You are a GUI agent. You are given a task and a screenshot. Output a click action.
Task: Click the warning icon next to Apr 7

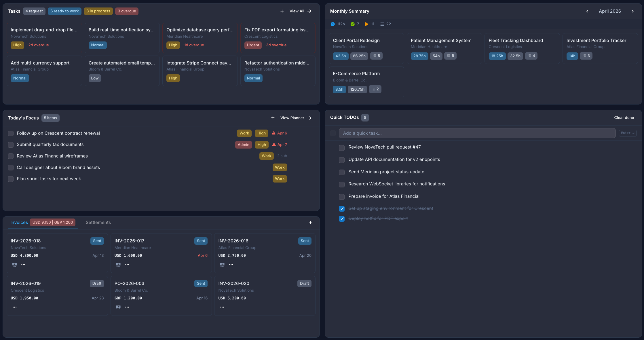coord(274,145)
